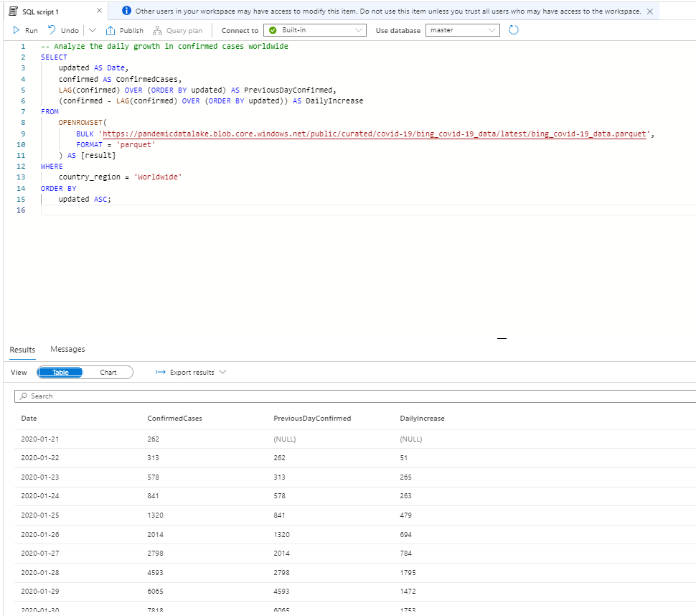Switch to the Messages tab
696x616 pixels.
pyautogui.click(x=67, y=349)
